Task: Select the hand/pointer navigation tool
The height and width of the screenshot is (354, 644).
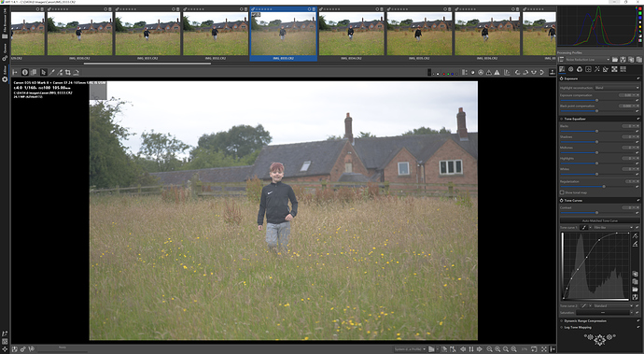Action: (44, 72)
